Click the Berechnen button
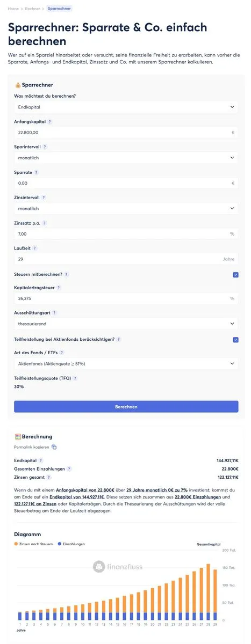 point(126,407)
